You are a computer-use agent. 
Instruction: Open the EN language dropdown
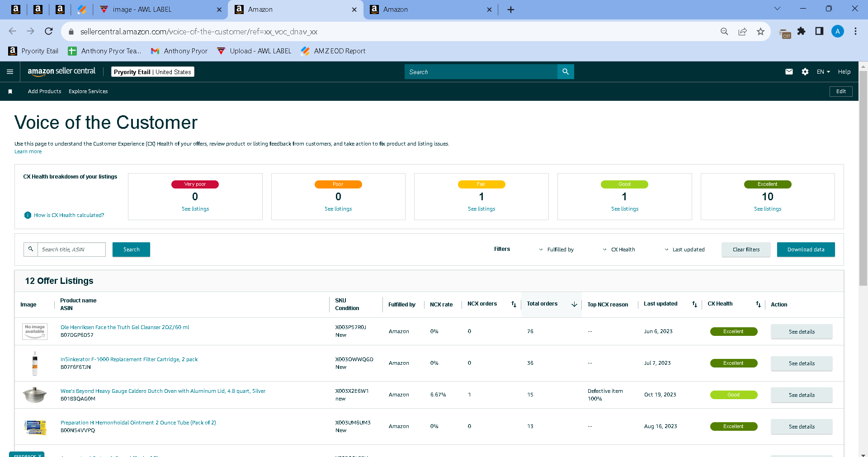(x=823, y=72)
